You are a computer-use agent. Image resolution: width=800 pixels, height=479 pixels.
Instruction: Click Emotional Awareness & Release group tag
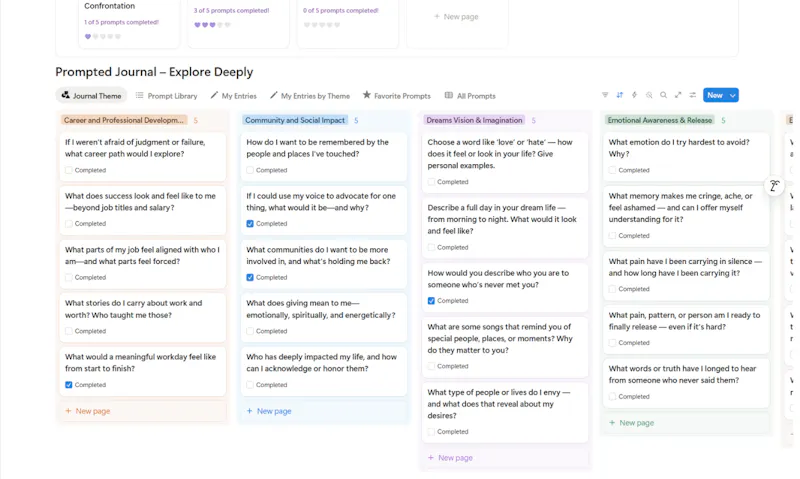tap(660, 120)
